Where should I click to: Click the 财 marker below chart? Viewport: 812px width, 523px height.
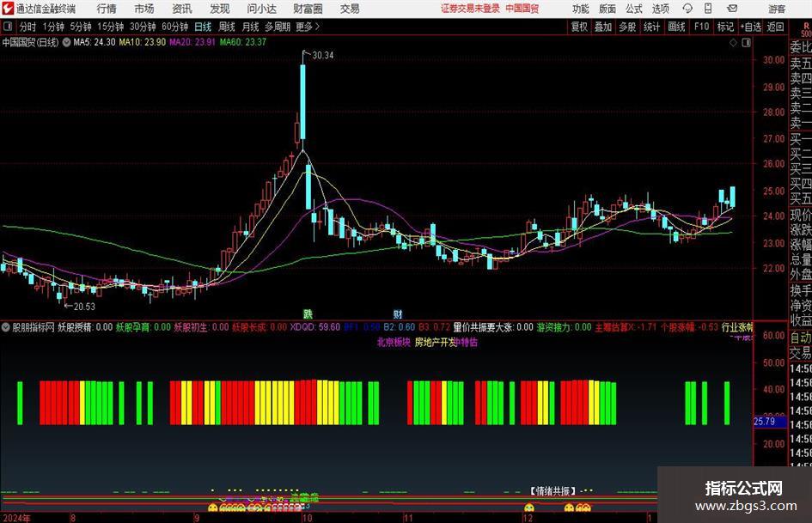(398, 313)
